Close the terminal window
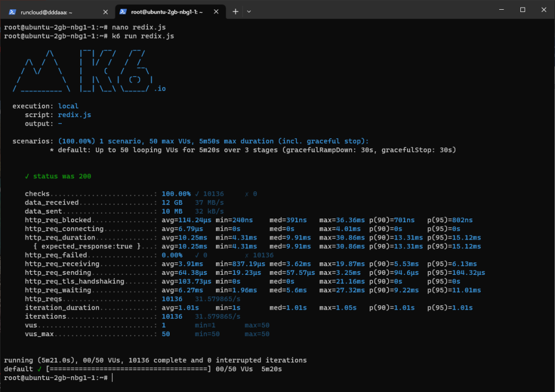 [544, 10]
